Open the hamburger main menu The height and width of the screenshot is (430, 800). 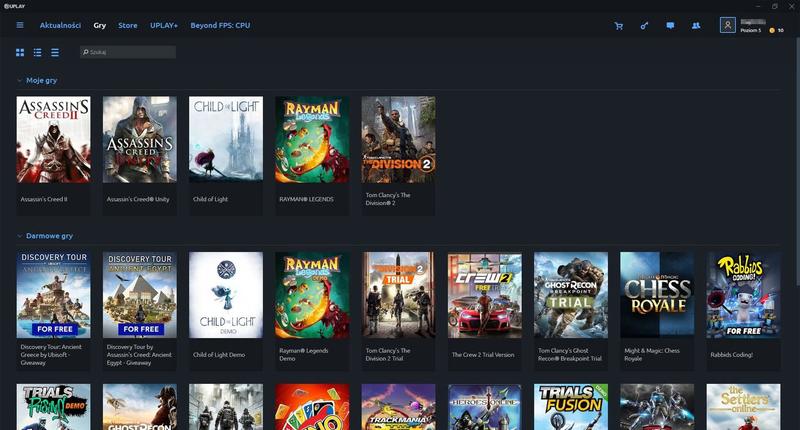pyautogui.click(x=20, y=25)
